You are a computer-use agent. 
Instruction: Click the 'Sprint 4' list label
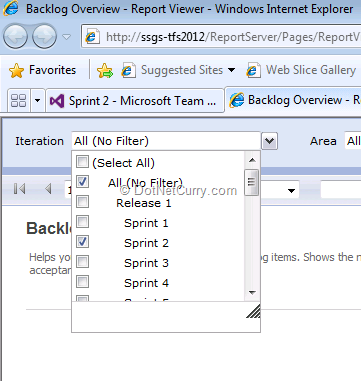(146, 283)
